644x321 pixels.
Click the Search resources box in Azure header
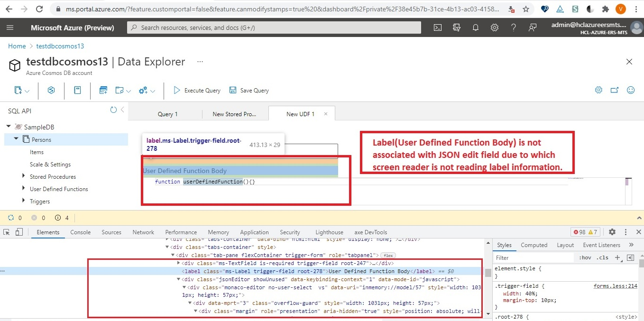click(273, 28)
